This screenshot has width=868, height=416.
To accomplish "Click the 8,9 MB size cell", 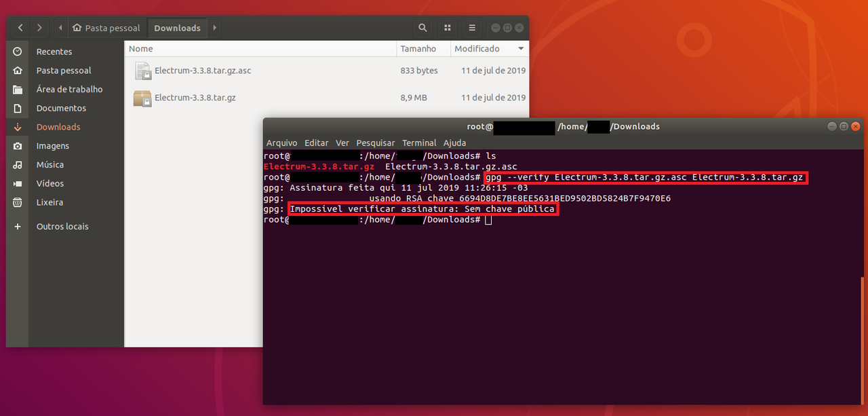I will pyautogui.click(x=414, y=98).
